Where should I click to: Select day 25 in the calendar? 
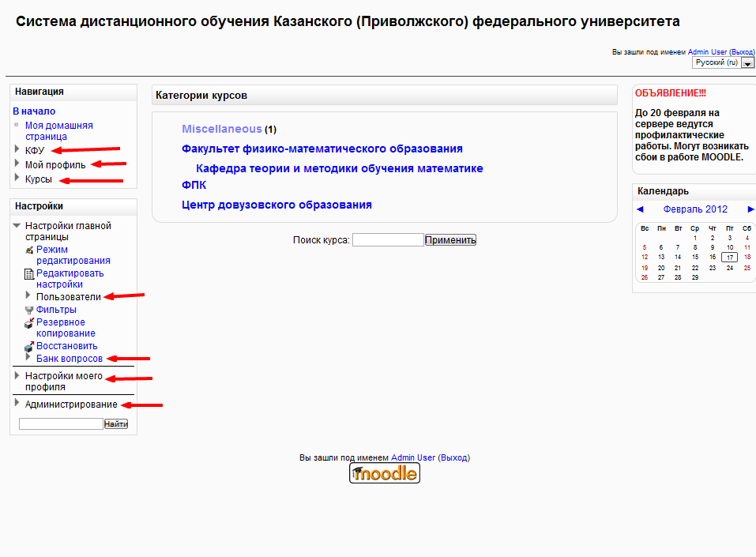747,268
